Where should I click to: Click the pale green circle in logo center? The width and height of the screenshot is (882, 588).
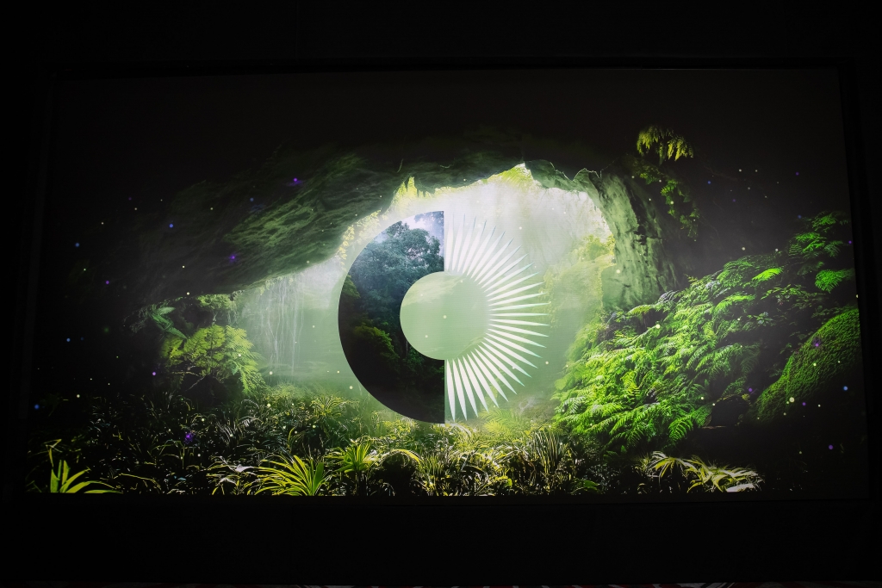pos(443,316)
